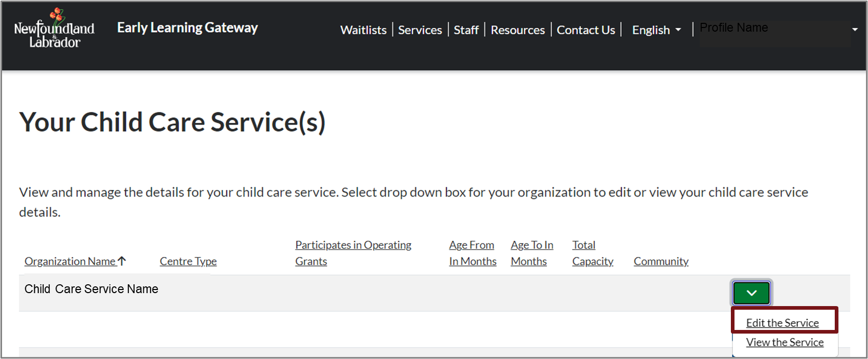Sort by Total Capacity column
The width and height of the screenshot is (868, 359).
[x=592, y=253]
